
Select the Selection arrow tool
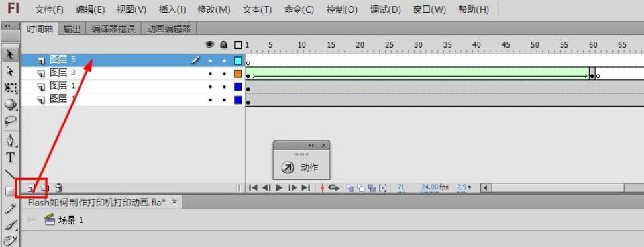10,54
